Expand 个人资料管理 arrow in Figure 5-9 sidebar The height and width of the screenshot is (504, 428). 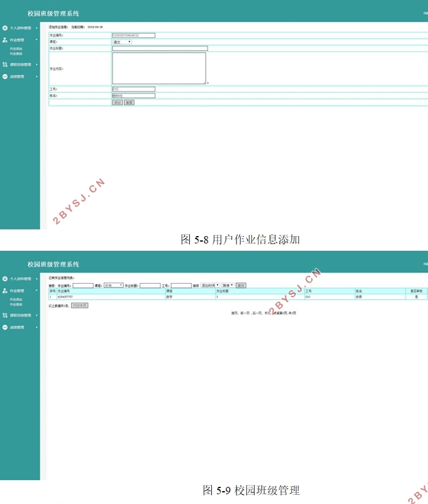pyautogui.click(x=37, y=279)
